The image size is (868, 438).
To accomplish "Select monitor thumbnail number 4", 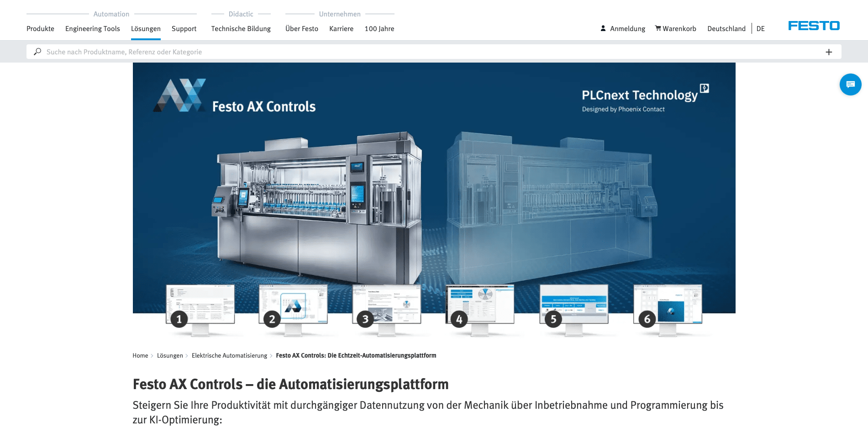I will [x=479, y=306].
